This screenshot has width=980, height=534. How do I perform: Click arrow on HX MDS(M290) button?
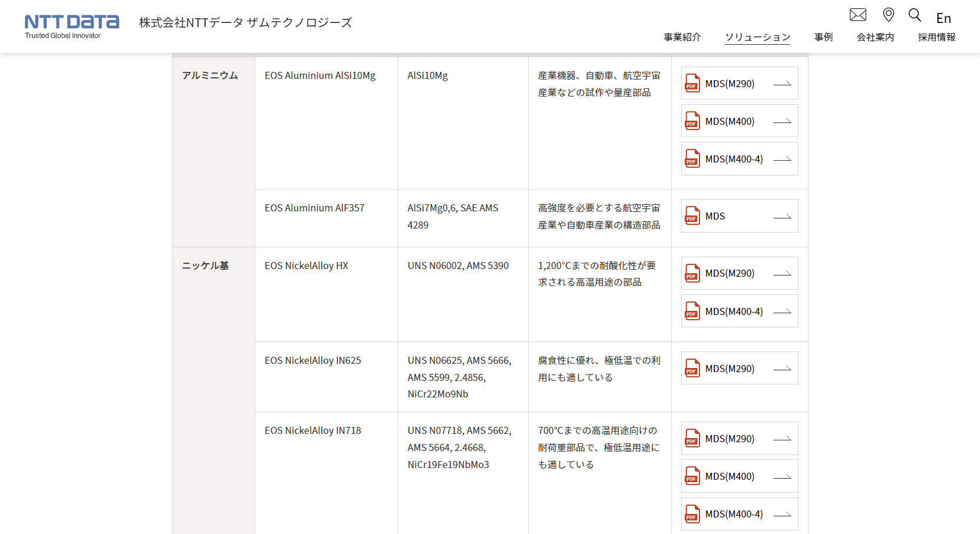(x=782, y=274)
